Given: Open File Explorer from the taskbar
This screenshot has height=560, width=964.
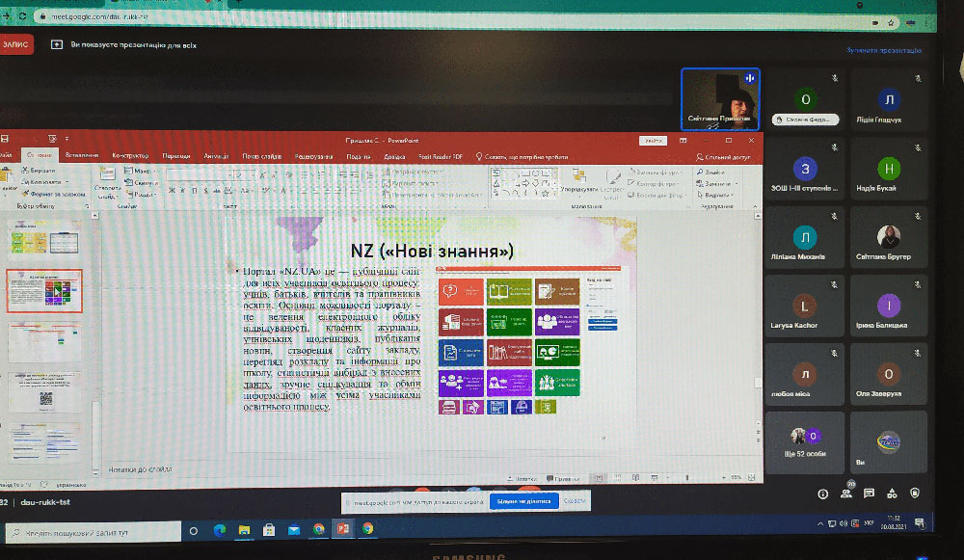Looking at the screenshot, I should (x=244, y=530).
